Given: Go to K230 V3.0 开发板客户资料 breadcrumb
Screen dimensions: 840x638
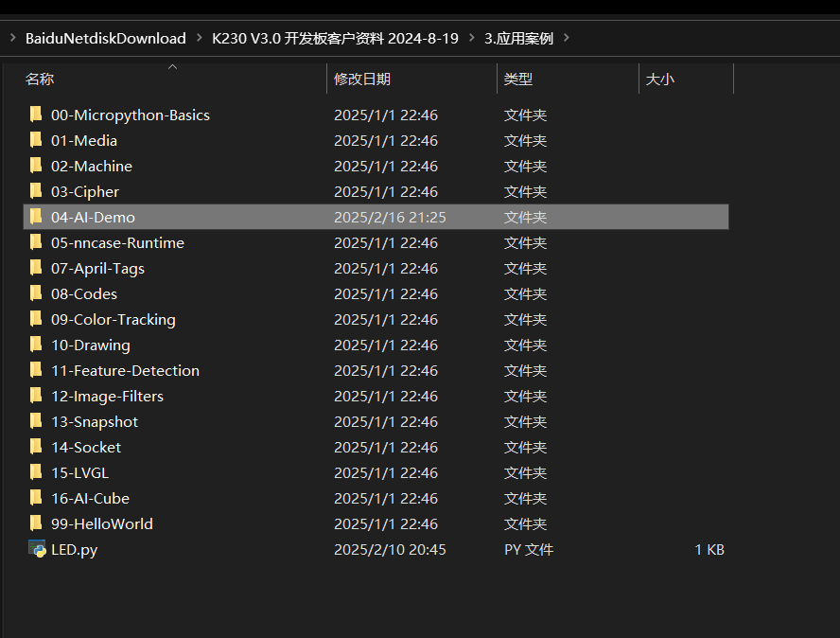Looking at the screenshot, I should (x=336, y=39).
